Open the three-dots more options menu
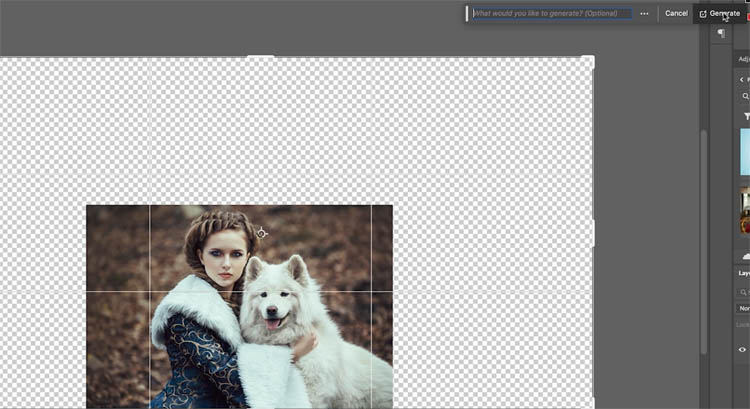This screenshot has height=409, width=750. pos(644,13)
